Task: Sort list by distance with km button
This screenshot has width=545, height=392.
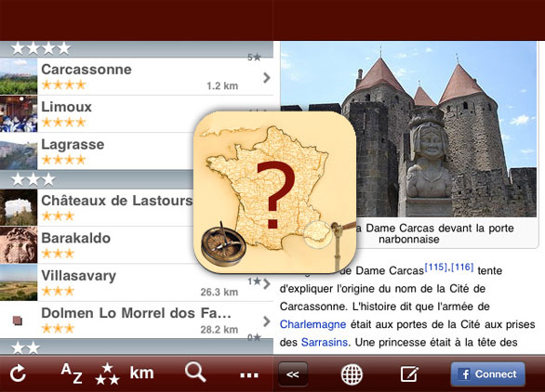Action: [x=141, y=372]
